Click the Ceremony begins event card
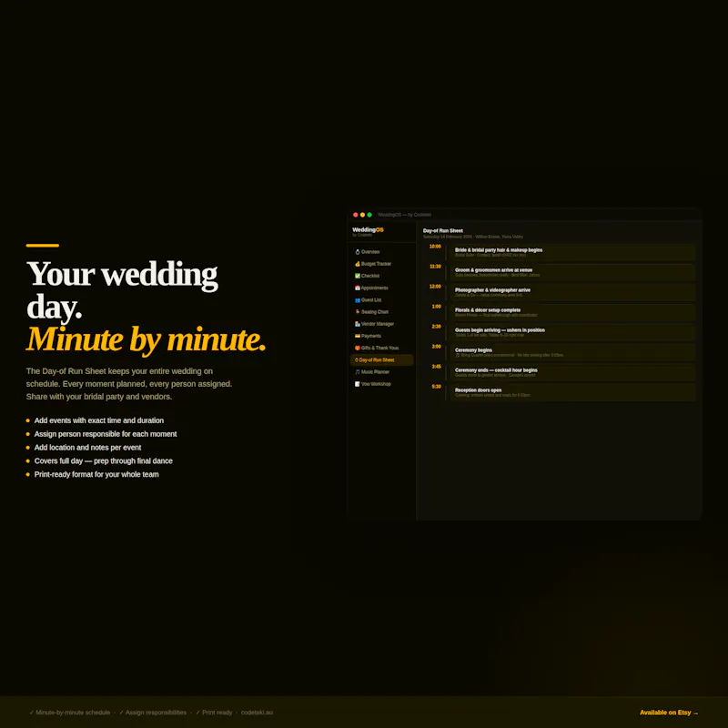Viewport: 728px width, 728px height. pos(572,352)
